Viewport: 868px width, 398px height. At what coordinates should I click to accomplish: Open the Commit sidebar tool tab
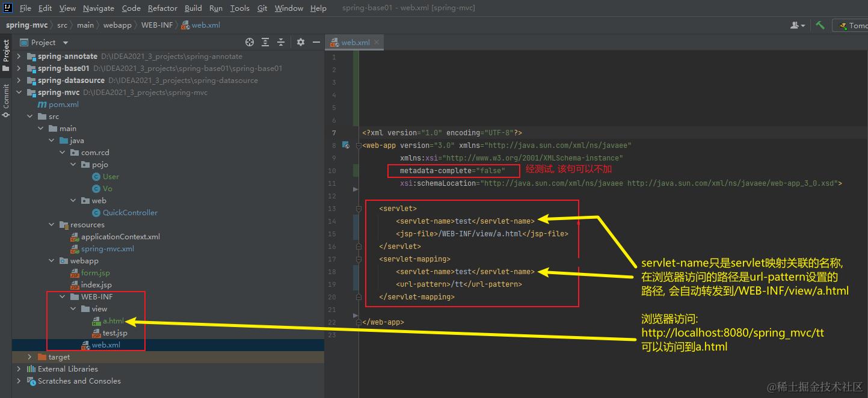[6, 100]
